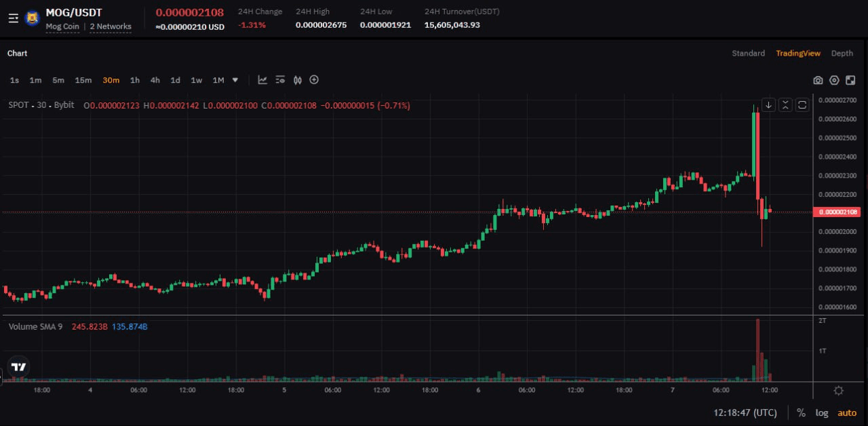Screen dimensions: 868x426
Task: Click the 24H High 0.000002675 value
Action: (321, 25)
